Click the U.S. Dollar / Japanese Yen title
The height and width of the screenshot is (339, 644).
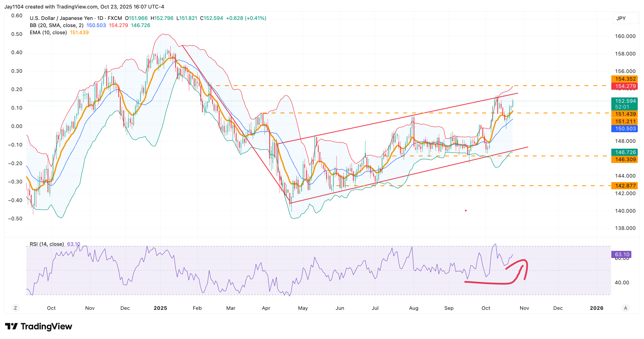click(x=61, y=18)
